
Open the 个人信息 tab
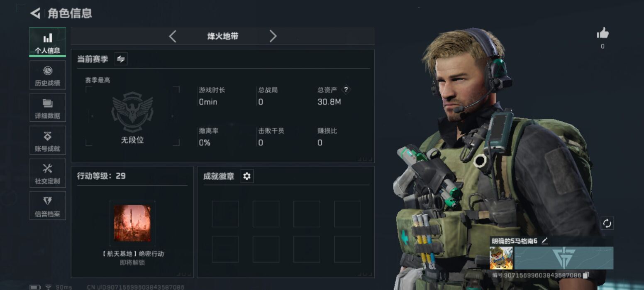pyautogui.click(x=48, y=42)
